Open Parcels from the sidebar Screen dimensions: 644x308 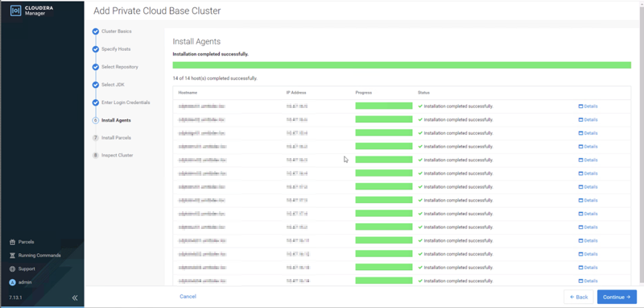[22, 242]
